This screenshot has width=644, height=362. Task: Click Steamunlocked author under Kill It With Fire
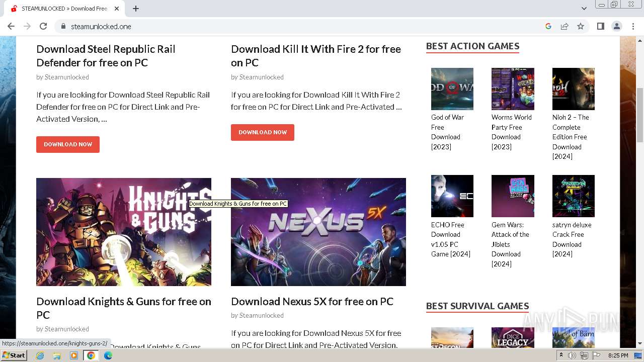(x=261, y=77)
